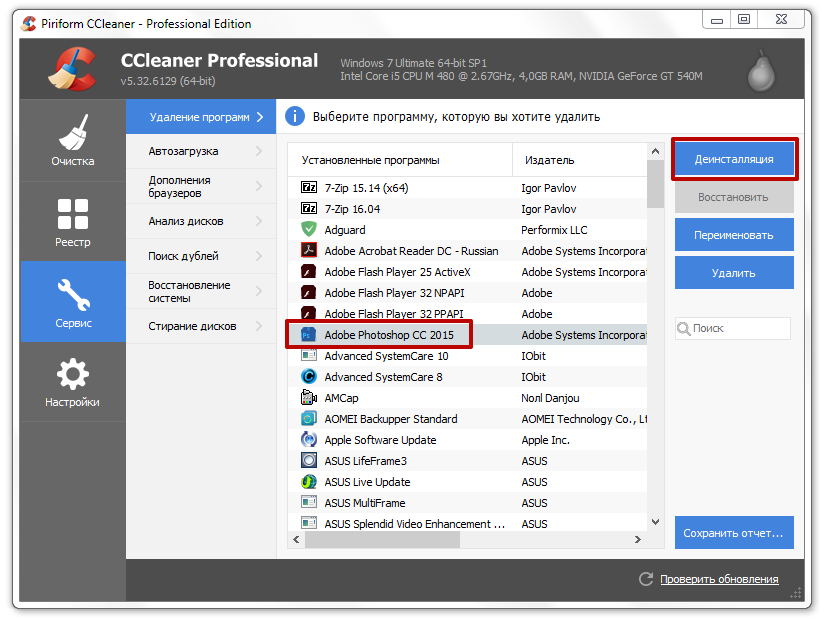Screen dimensions: 824x619
Task: Click the Apple Software Update icon
Action: coord(308,439)
